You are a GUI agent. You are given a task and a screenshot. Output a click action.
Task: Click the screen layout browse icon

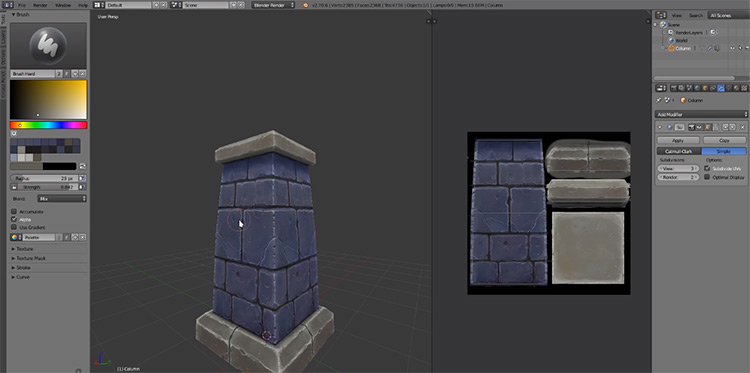pos(99,5)
